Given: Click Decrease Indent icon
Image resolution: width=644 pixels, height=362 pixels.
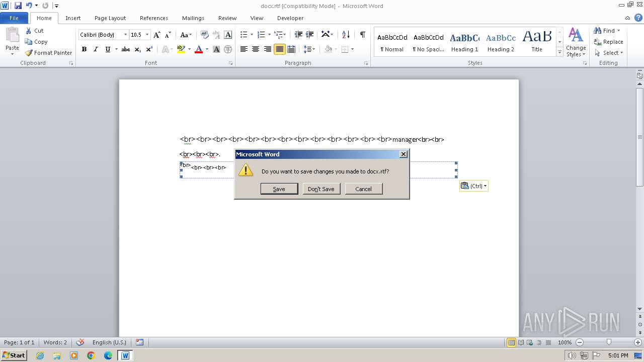Looking at the screenshot, I should pos(298,35).
